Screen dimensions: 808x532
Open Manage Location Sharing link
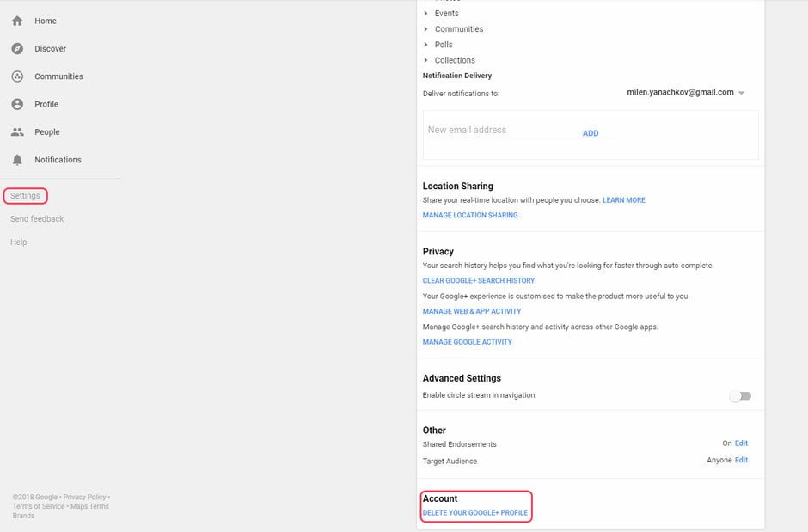pyautogui.click(x=470, y=216)
